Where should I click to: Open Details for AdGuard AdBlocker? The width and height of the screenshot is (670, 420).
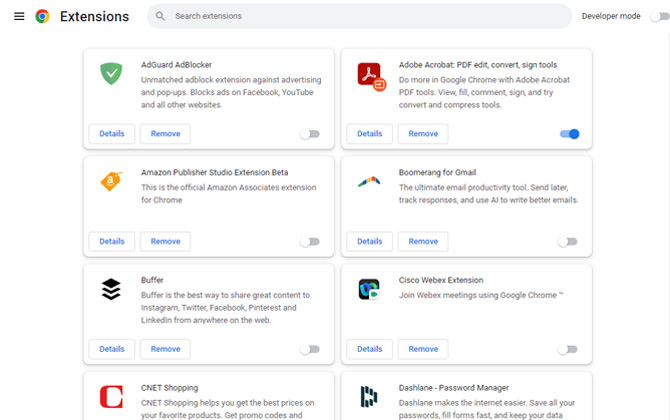click(x=112, y=134)
